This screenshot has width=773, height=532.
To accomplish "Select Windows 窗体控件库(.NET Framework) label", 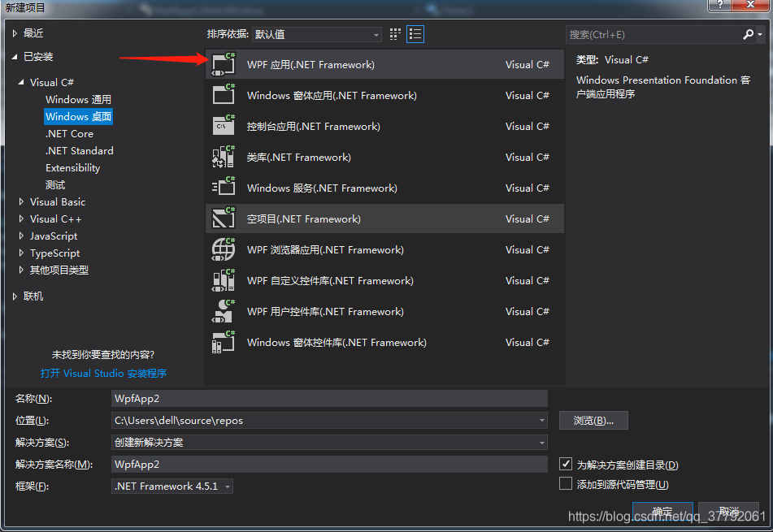I will pos(337,343).
